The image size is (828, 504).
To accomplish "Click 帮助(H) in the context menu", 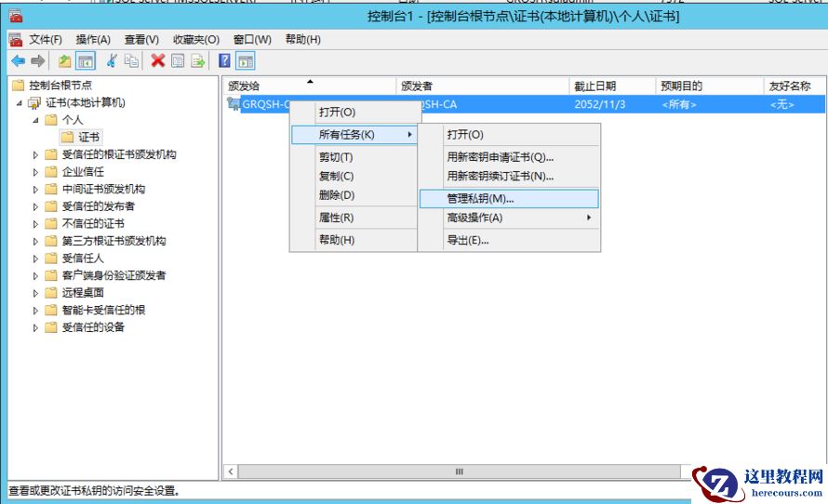I will 354,240.
